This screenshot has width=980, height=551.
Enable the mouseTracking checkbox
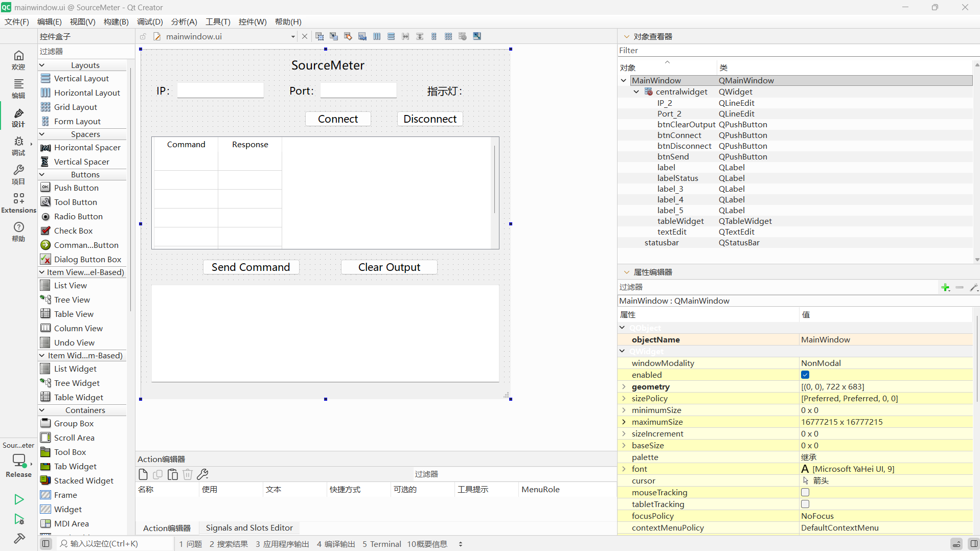pyautogui.click(x=806, y=492)
